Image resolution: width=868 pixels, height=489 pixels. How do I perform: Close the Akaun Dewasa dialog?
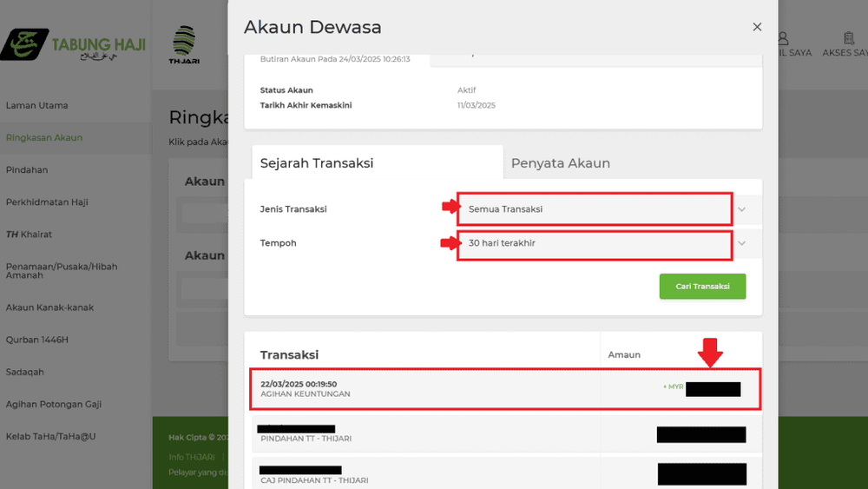click(x=757, y=27)
